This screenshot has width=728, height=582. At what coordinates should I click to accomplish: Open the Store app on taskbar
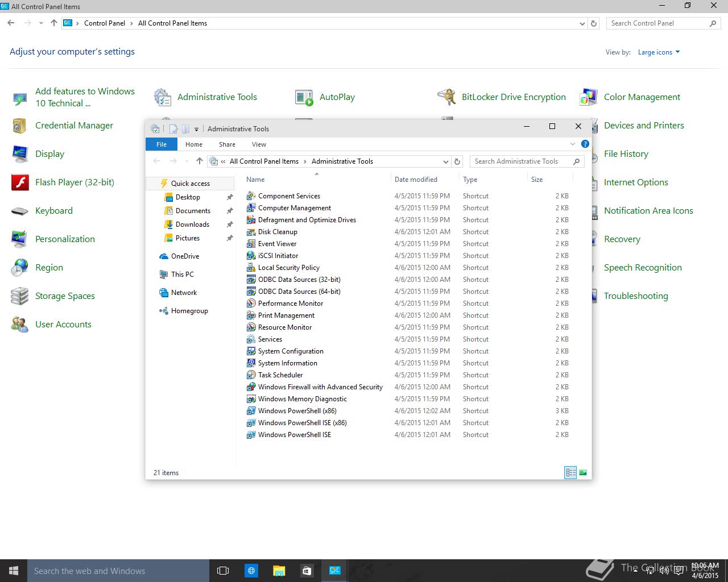click(x=307, y=571)
